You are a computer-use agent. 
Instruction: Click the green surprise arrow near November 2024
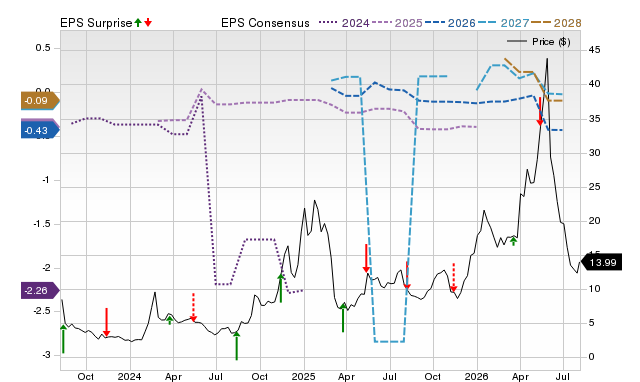[281, 288]
